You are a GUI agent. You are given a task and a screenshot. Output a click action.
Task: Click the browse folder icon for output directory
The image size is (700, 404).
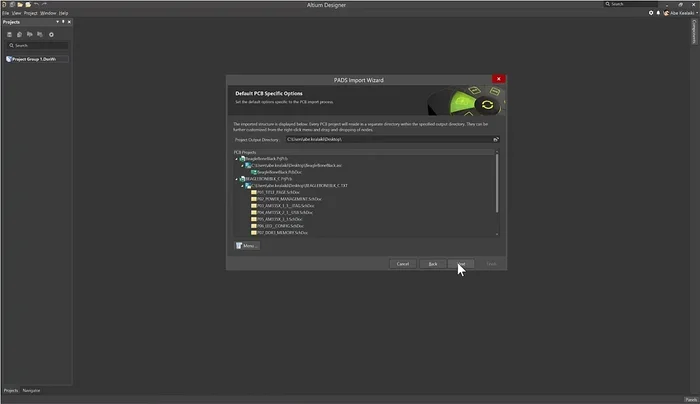pyautogui.click(x=495, y=139)
